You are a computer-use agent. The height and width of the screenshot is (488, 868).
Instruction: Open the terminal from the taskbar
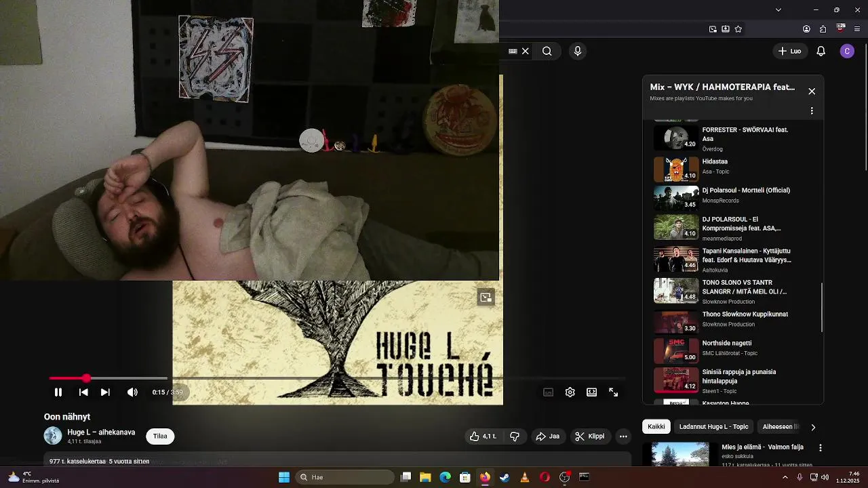[x=584, y=477]
